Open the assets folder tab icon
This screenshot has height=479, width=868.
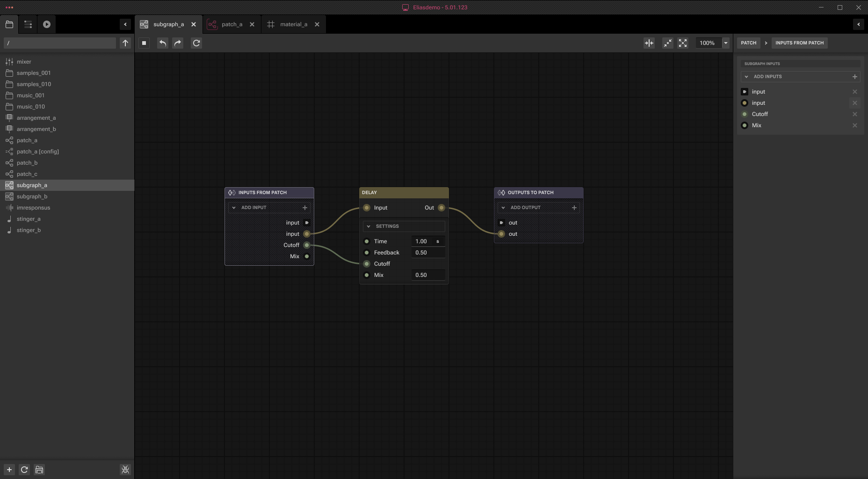pyautogui.click(x=9, y=24)
